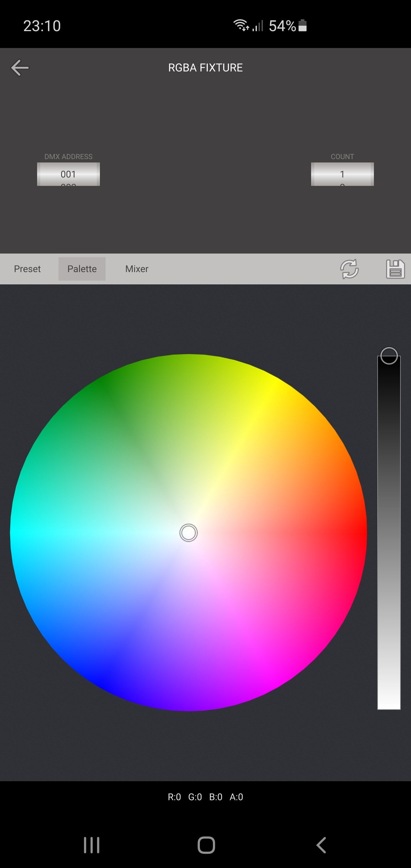Tap the Count picker showing 1
Viewport: 411px width, 868px height.
coord(342,174)
